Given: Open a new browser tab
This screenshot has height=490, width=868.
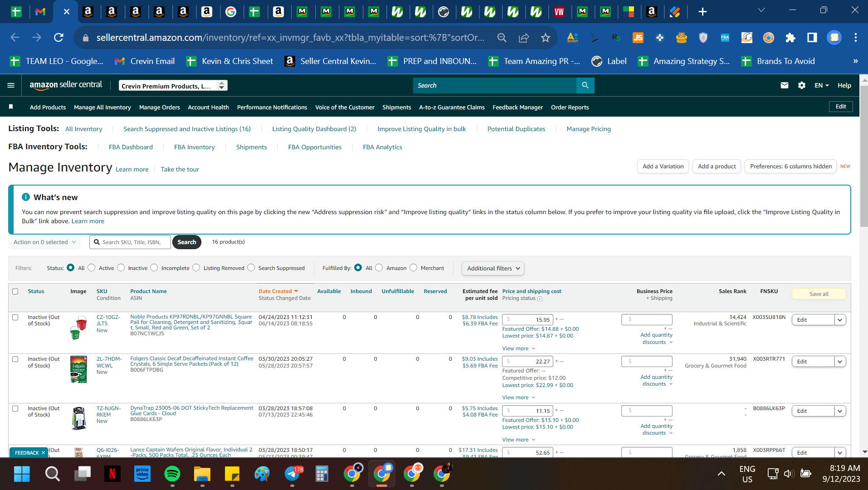Looking at the screenshot, I should (702, 12).
